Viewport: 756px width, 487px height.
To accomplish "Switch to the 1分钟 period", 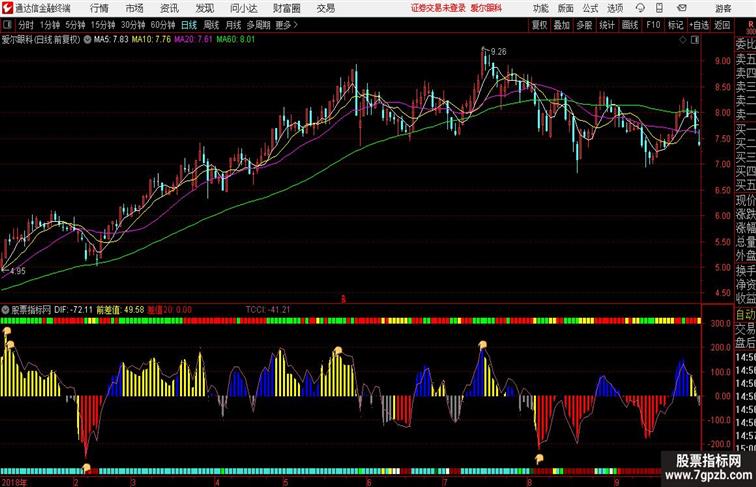I will point(50,25).
